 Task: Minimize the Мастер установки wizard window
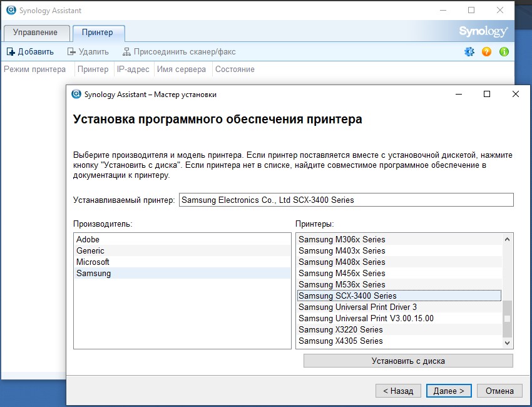[x=459, y=94]
